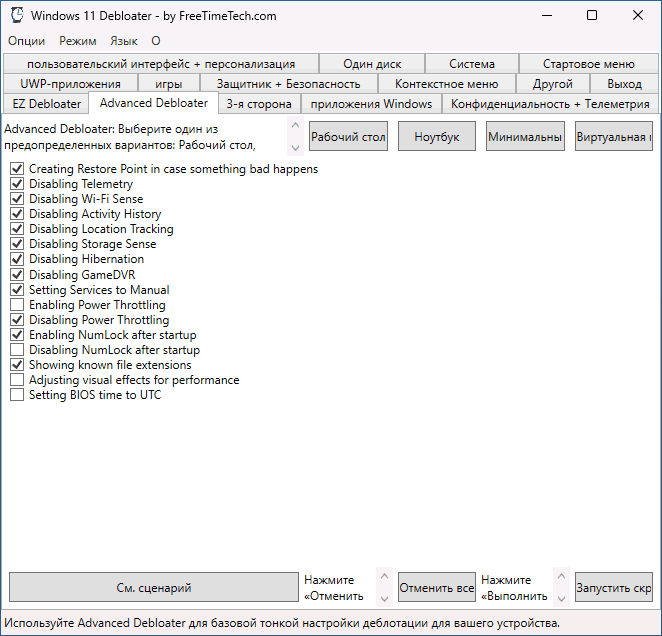Switch to the Контекстное меню tab
Screen dimensions: 662x636
tap(446, 84)
